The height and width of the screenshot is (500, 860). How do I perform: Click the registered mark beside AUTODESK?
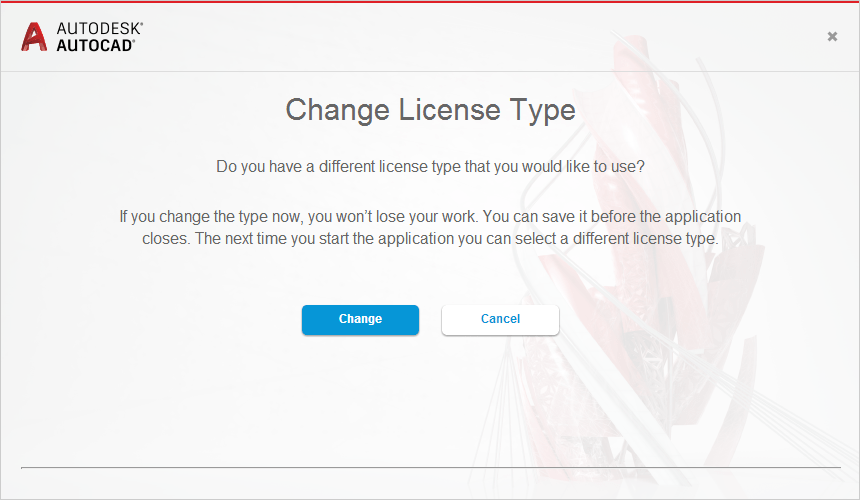click(x=142, y=24)
